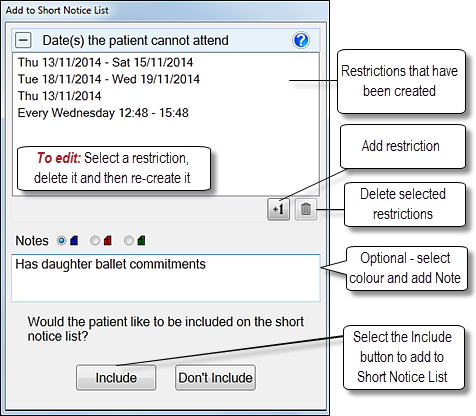Collapse the Date(s) the patient cannot attend section
The width and height of the screenshot is (476, 416).
coord(23,40)
